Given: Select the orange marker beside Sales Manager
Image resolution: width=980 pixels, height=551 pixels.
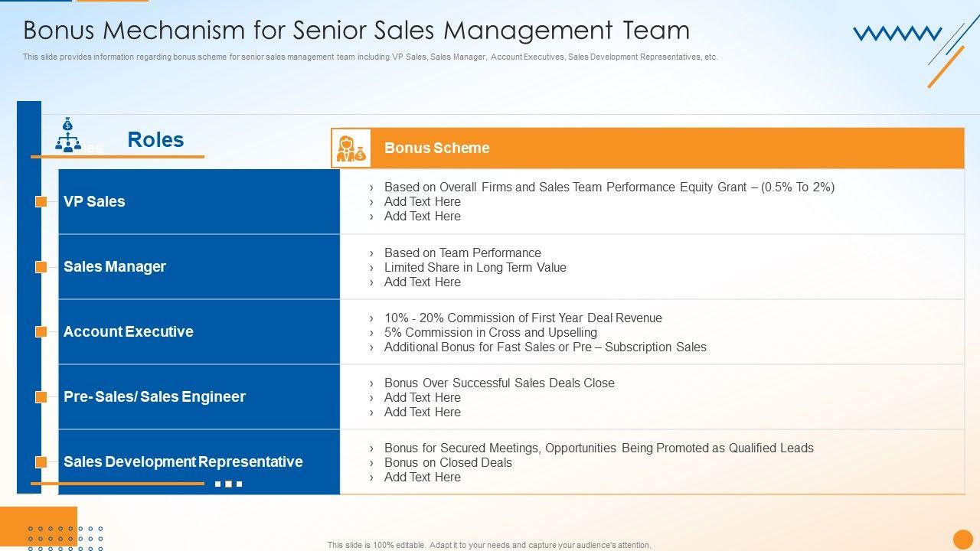Looking at the screenshot, I should point(41,267).
